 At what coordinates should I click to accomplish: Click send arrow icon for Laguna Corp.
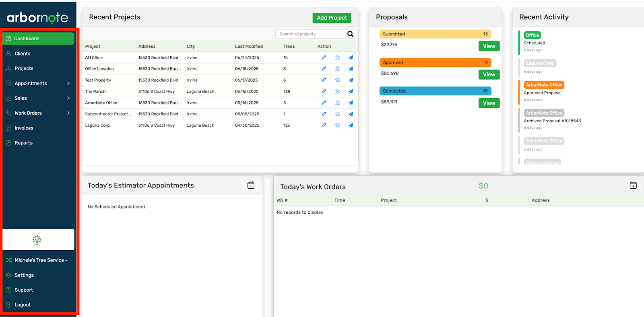pos(351,125)
